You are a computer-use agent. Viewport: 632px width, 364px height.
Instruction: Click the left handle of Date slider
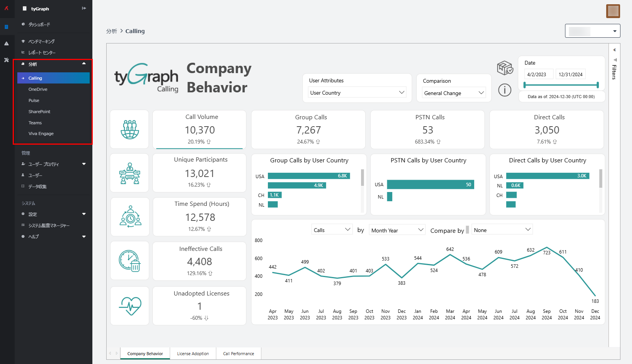[x=525, y=85]
